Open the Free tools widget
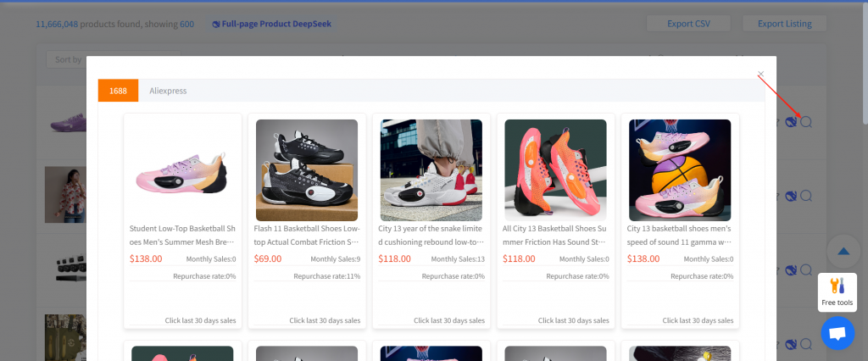The height and width of the screenshot is (361, 868). 837,292
